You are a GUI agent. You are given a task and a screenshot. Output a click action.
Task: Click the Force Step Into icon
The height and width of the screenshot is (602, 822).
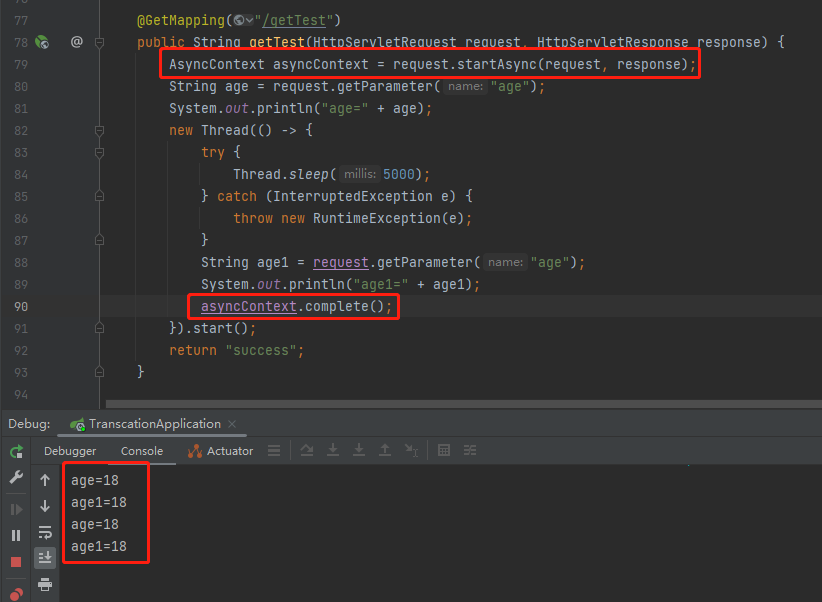coord(359,450)
